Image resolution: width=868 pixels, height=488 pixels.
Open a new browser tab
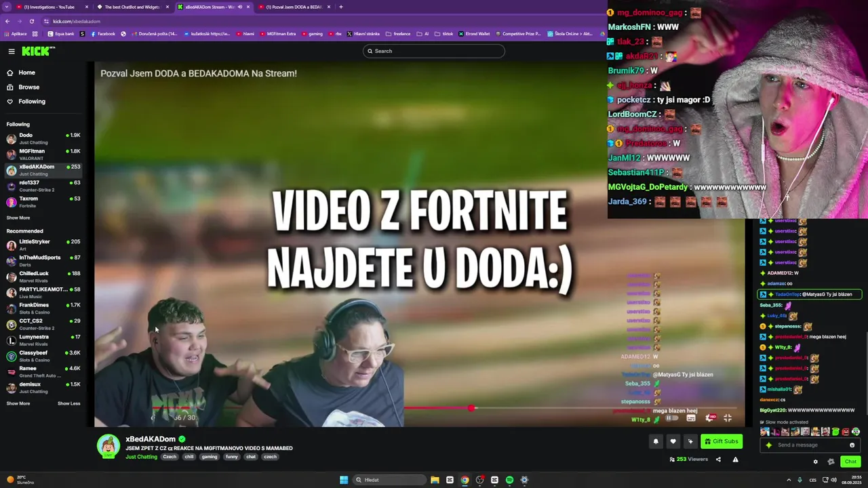pyautogui.click(x=341, y=7)
